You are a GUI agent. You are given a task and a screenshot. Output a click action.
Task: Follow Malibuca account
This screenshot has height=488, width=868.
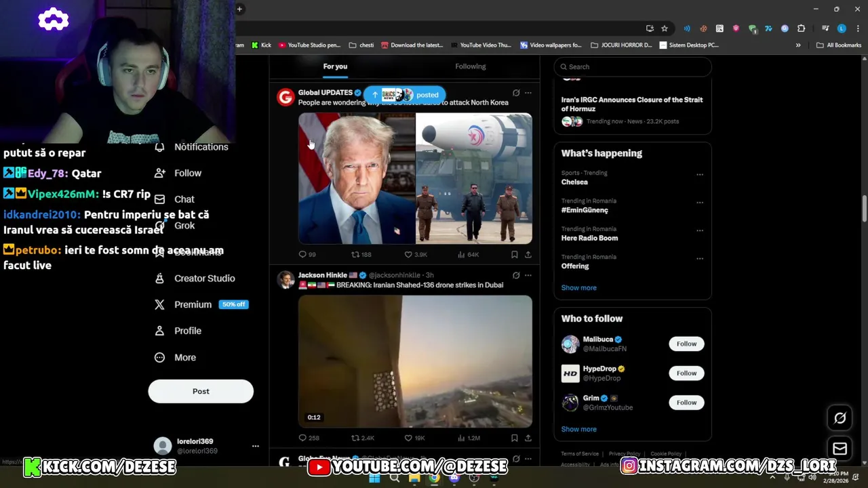click(x=686, y=344)
